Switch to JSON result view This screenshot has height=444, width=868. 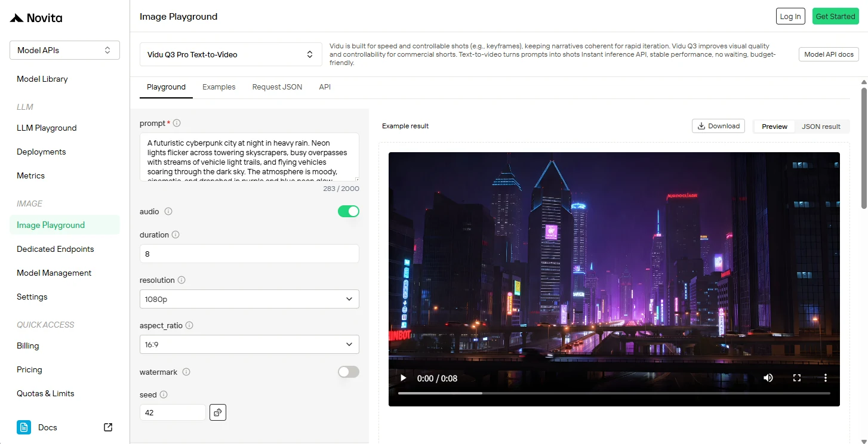(x=821, y=127)
